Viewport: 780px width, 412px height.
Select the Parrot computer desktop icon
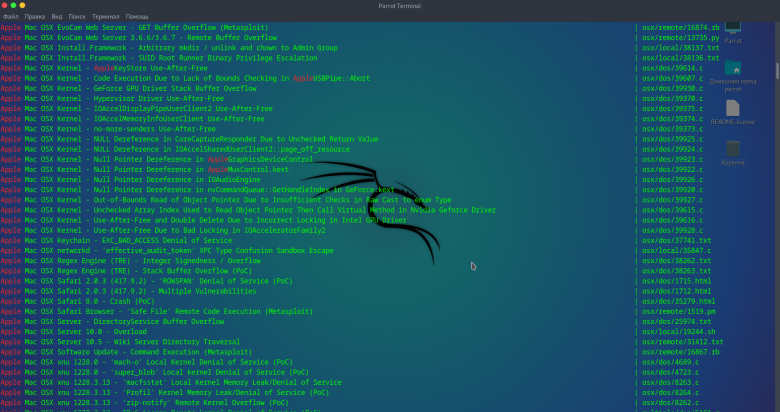[733, 31]
